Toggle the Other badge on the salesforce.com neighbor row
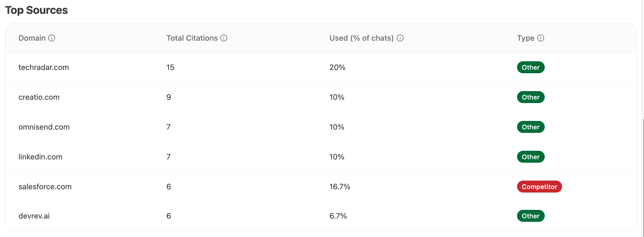This screenshot has width=644, height=237. pyautogui.click(x=531, y=216)
